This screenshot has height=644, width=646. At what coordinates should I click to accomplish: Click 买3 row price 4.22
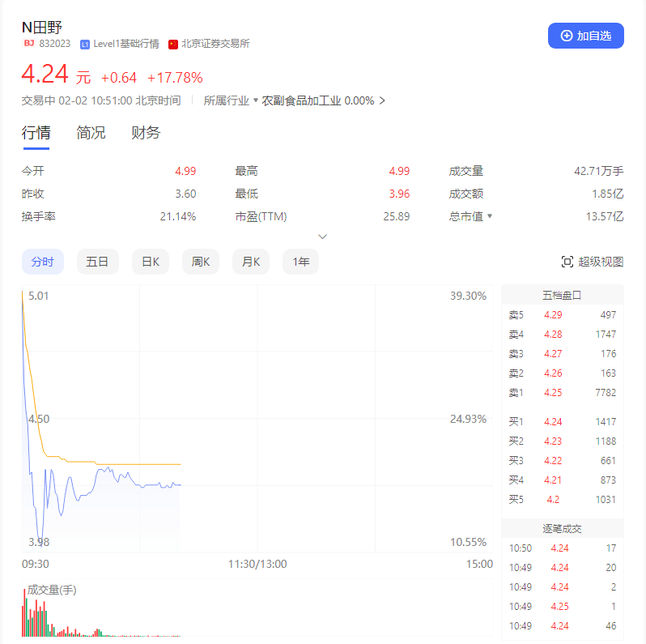click(x=553, y=461)
